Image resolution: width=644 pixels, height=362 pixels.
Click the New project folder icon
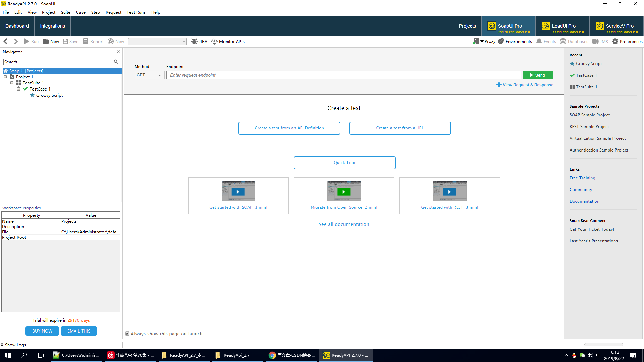[46, 41]
